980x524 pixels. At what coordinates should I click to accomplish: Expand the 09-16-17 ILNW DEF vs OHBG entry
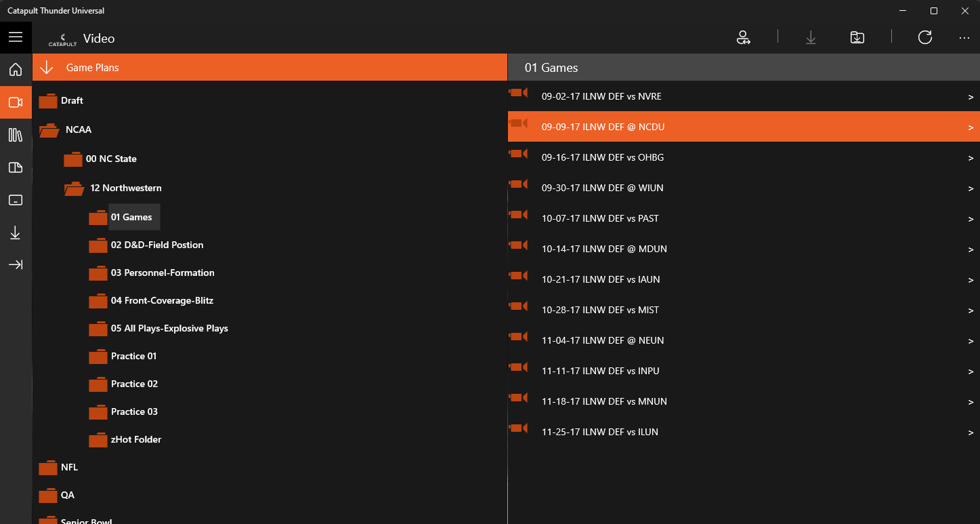971,157
